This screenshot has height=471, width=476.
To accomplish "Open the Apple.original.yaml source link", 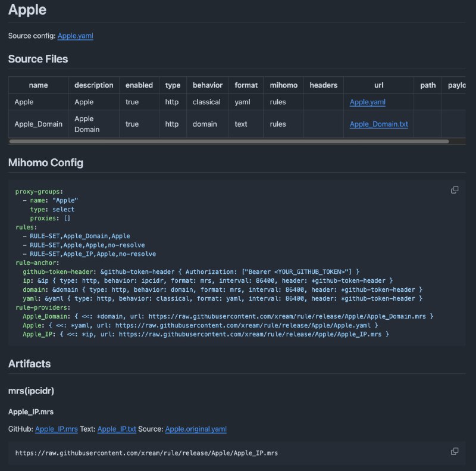I will click(x=196, y=429).
